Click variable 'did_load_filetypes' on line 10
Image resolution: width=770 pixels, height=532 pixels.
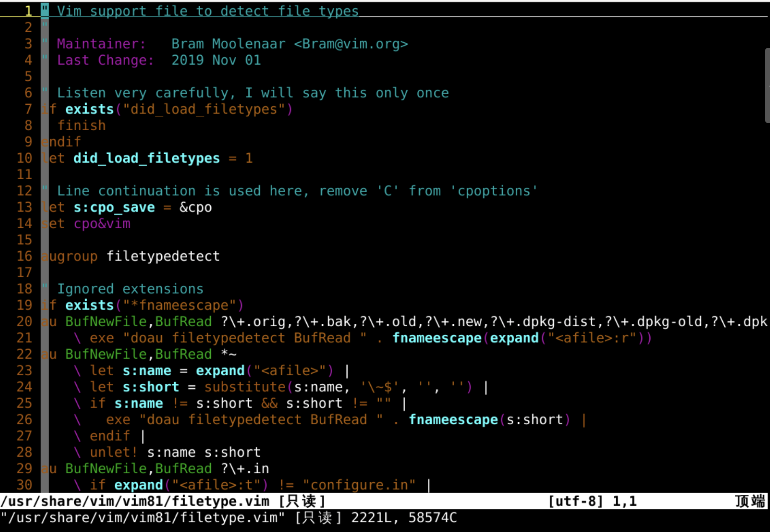click(147, 158)
